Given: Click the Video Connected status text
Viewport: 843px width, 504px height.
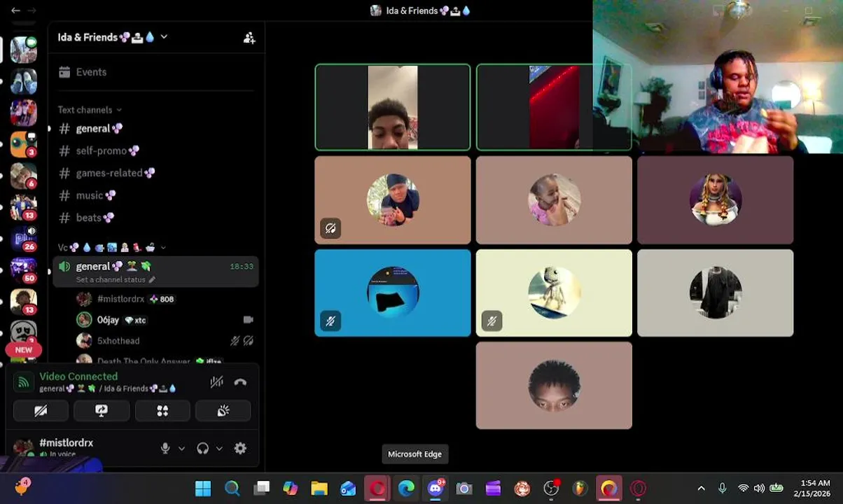Looking at the screenshot, I should (x=78, y=377).
